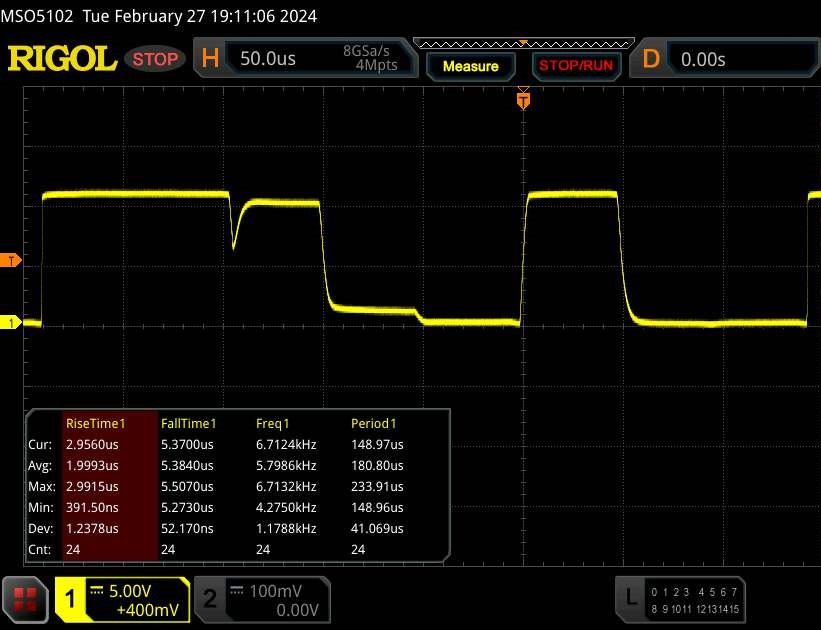The height and width of the screenshot is (630, 821).
Task: Click the MSO5102 model name text
Action: pyautogui.click(x=37, y=16)
